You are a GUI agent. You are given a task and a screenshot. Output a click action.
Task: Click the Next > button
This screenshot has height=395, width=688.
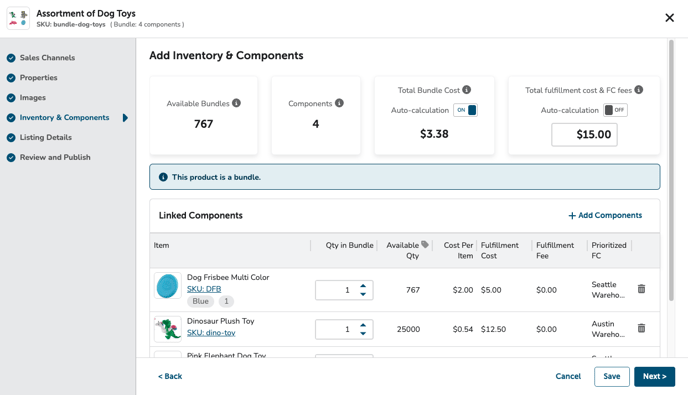[x=655, y=377]
